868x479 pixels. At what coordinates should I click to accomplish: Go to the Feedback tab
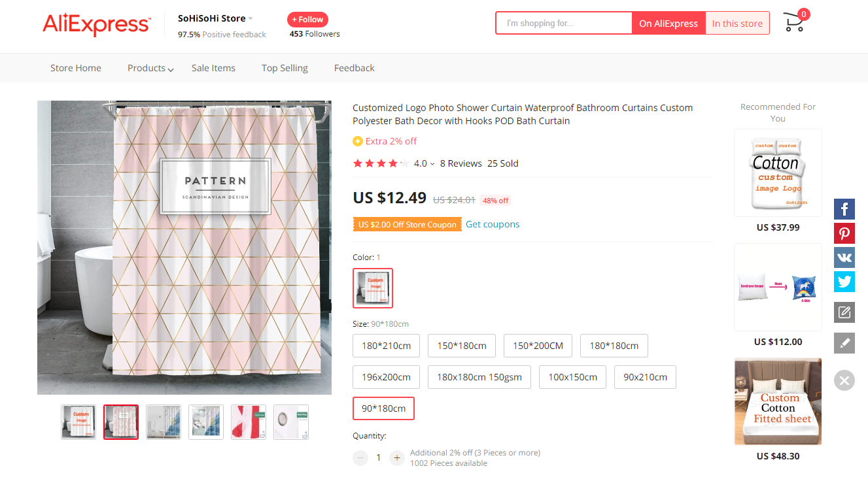point(354,68)
